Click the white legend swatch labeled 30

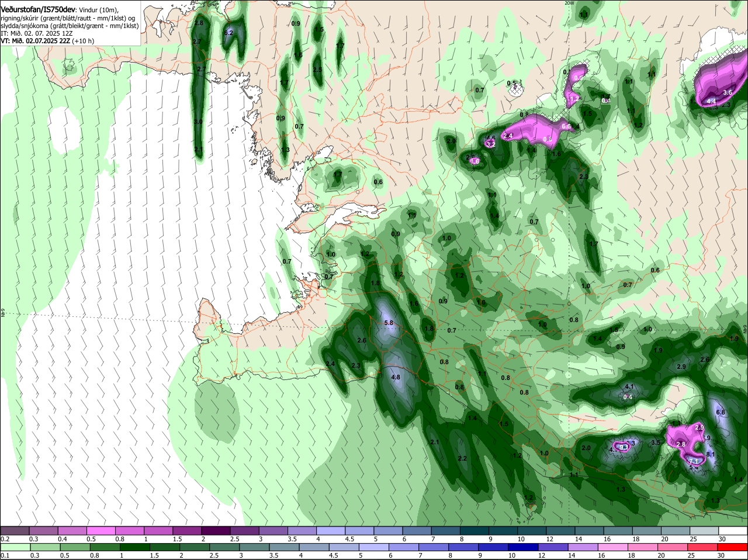click(733, 531)
